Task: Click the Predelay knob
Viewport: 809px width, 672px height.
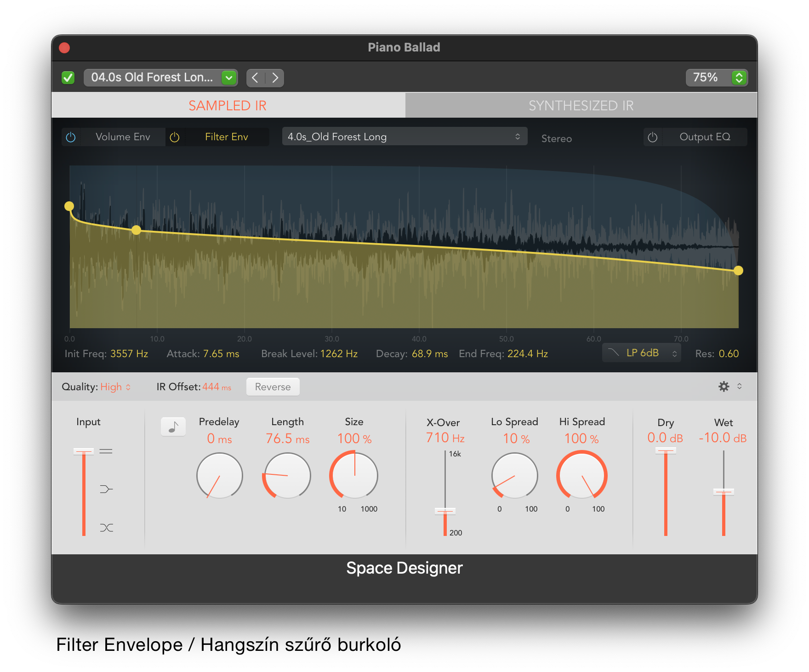Action: [x=220, y=476]
